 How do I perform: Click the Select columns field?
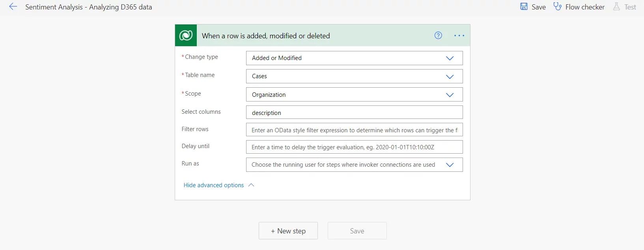pyautogui.click(x=354, y=113)
